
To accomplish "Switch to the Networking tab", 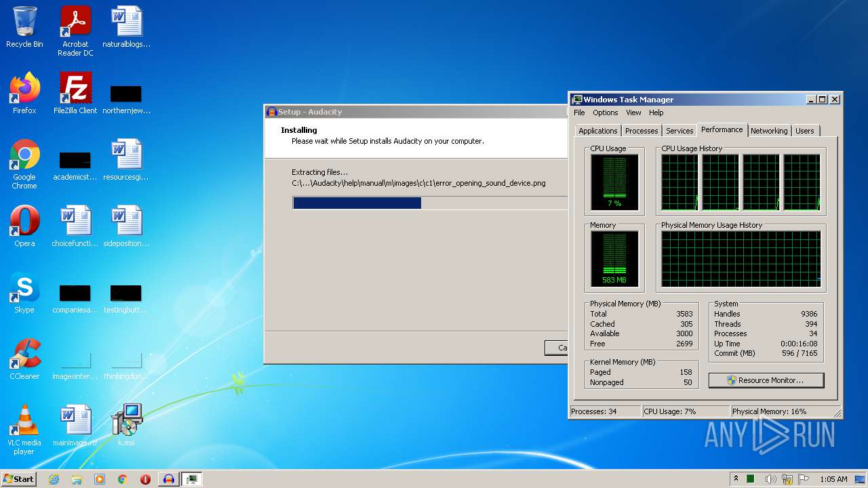I will pyautogui.click(x=769, y=131).
